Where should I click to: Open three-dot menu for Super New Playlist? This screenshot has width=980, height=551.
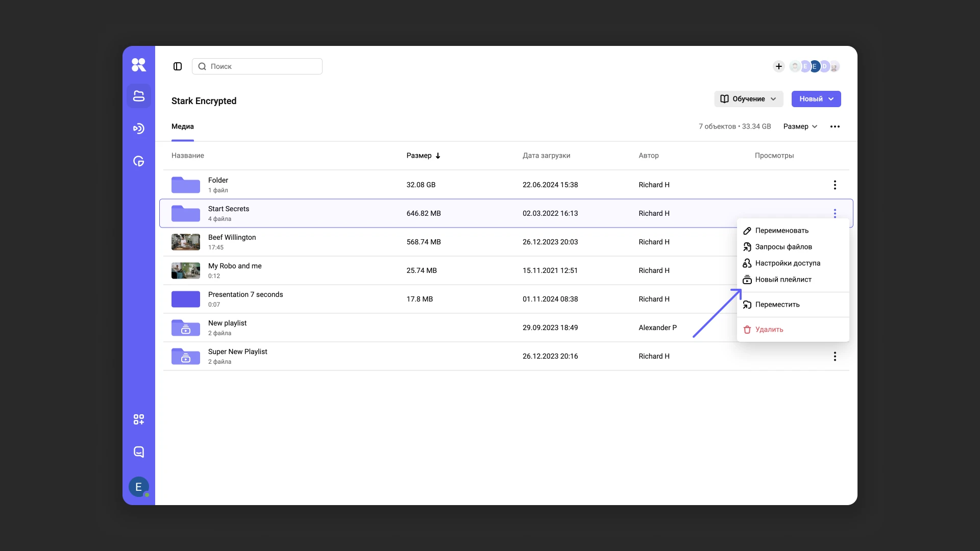click(835, 356)
